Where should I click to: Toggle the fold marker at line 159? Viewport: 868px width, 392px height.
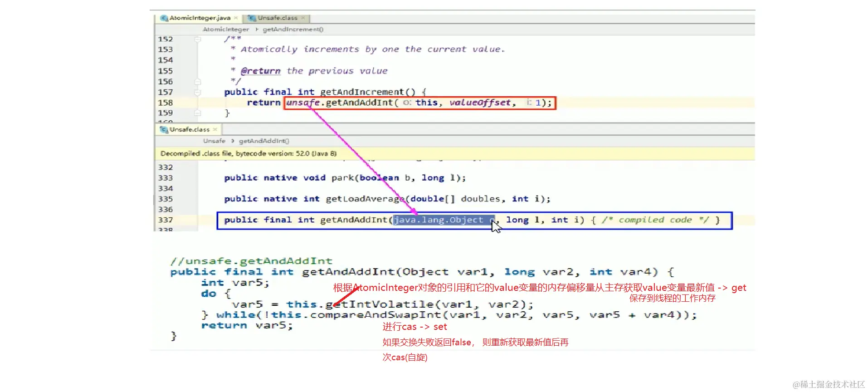[198, 113]
